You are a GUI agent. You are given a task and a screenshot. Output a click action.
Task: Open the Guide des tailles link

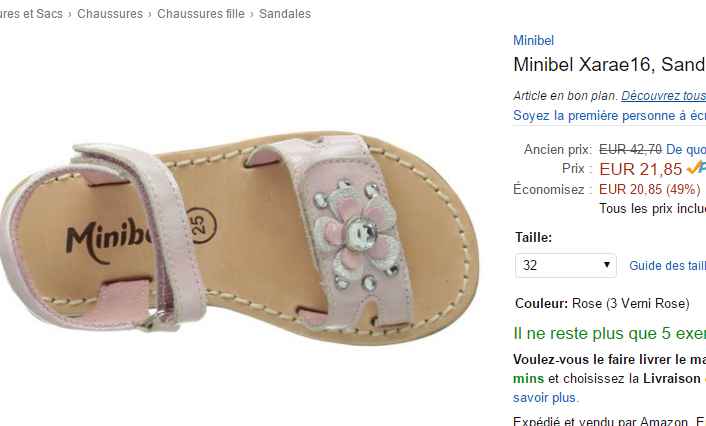[667, 266]
